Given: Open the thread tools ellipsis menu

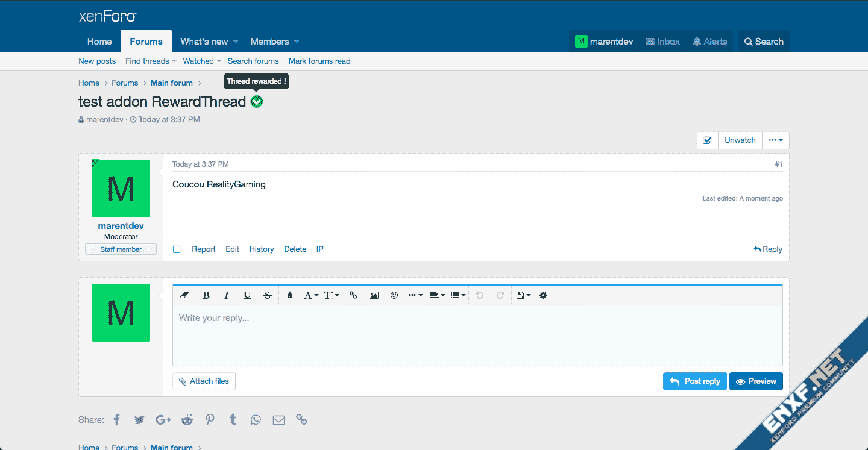Looking at the screenshot, I should [x=776, y=140].
